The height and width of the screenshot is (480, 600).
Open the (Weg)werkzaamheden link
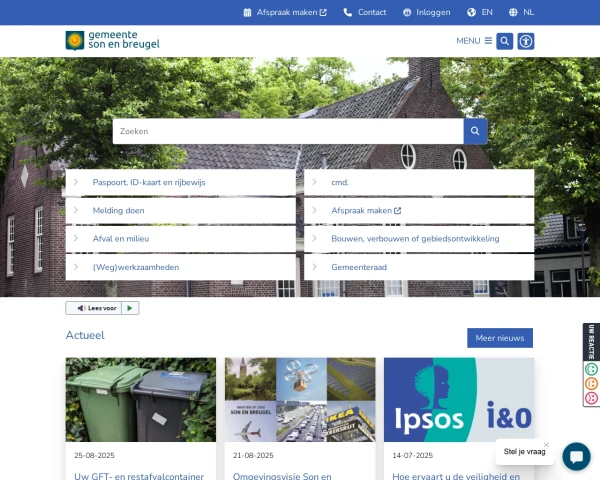click(136, 267)
